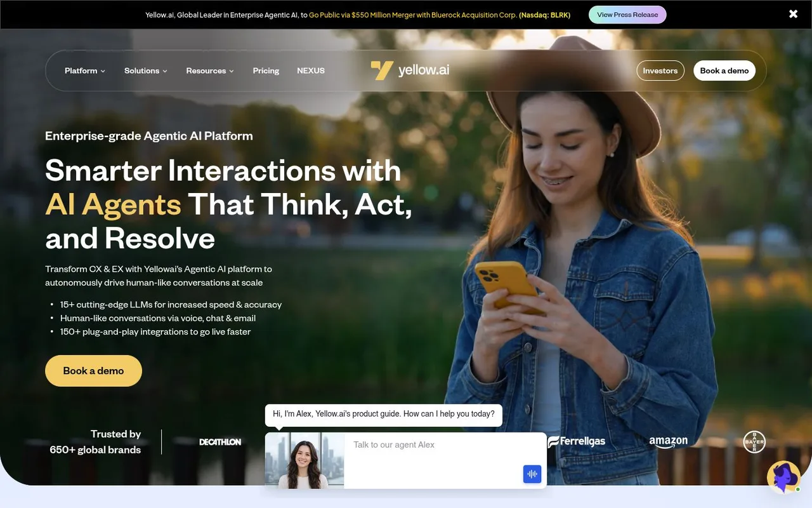Click agent Alex's avatar thumbnail

(304, 461)
